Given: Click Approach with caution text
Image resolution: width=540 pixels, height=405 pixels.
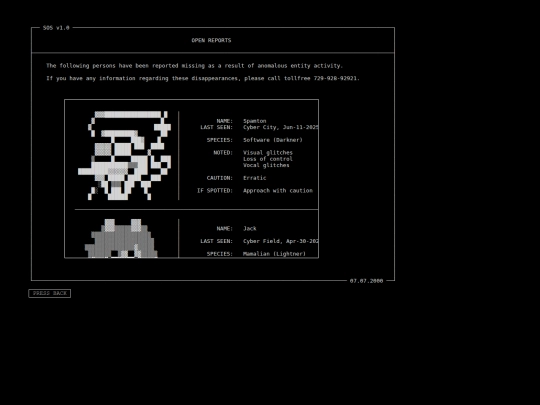Looking at the screenshot, I should [278, 191].
